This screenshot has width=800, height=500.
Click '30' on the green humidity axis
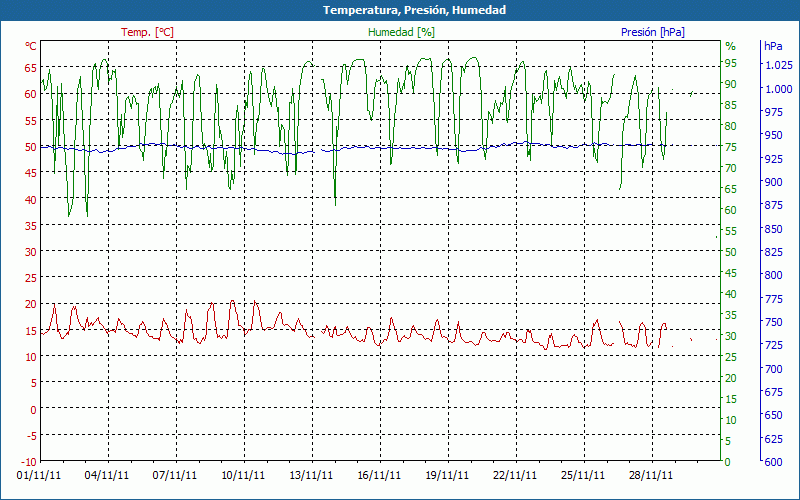731,336
